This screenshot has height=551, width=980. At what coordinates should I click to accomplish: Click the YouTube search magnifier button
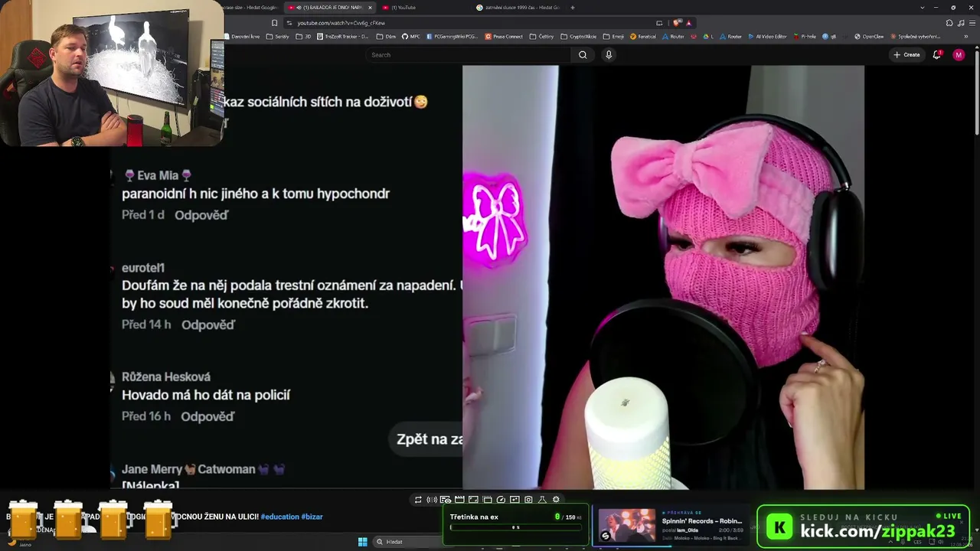tap(583, 55)
